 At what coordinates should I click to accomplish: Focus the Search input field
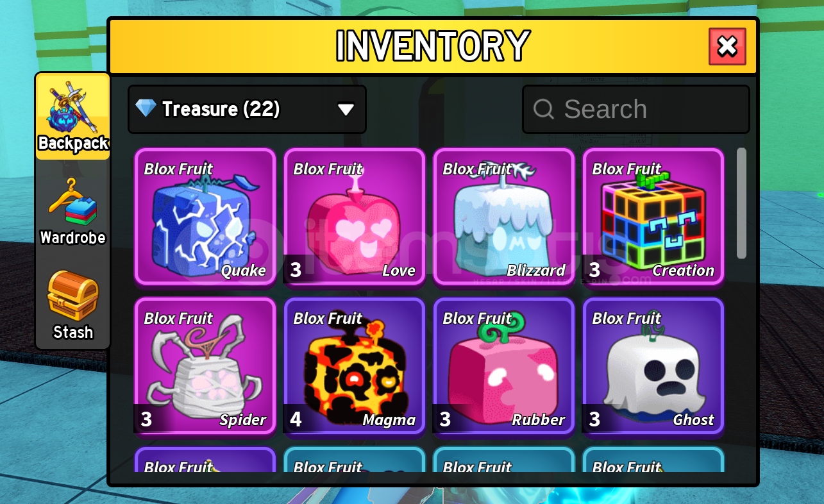[635, 110]
